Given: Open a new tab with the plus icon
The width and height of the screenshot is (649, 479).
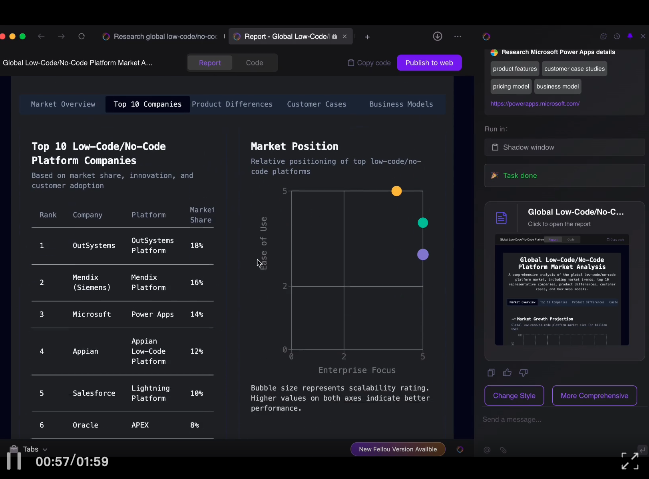Looking at the screenshot, I should [x=367, y=37].
